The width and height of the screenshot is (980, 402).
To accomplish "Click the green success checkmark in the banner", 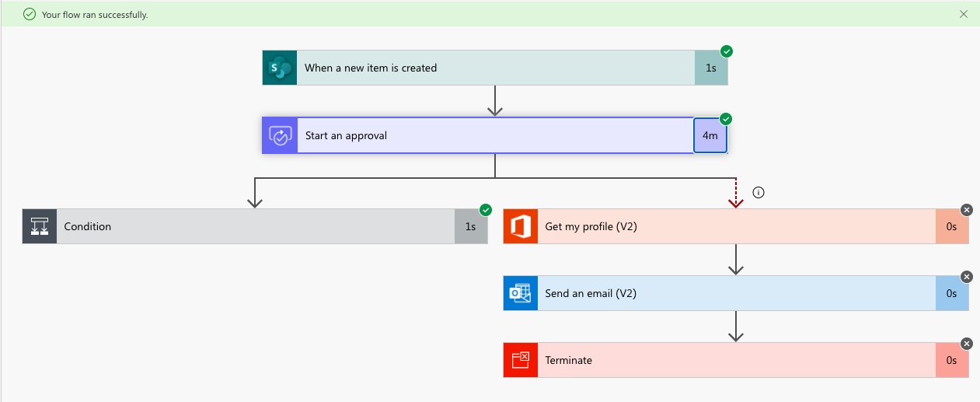I will (30, 14).
